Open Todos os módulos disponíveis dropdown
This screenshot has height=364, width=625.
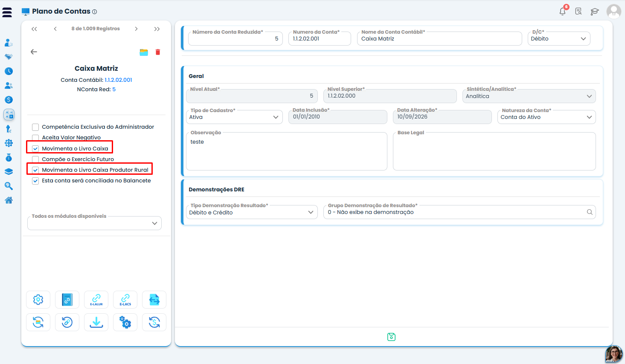(x=94, y=223)
